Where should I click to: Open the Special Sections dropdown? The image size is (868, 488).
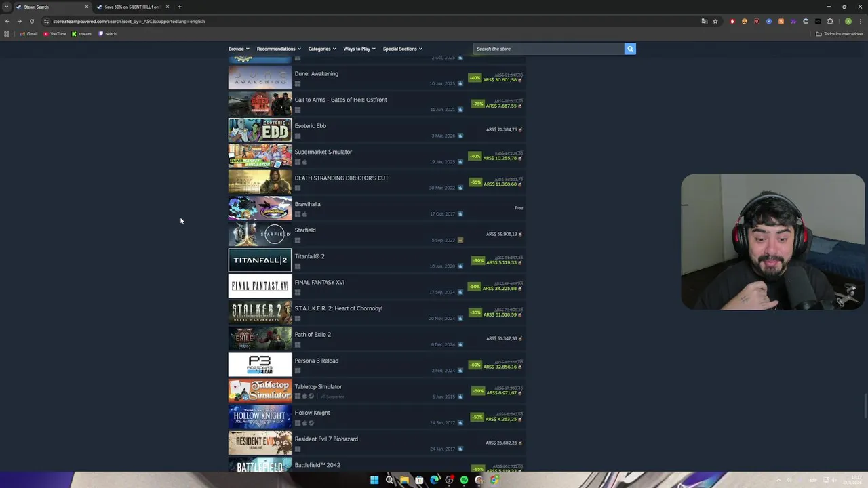pyautogui.click(x=402, y=49)
